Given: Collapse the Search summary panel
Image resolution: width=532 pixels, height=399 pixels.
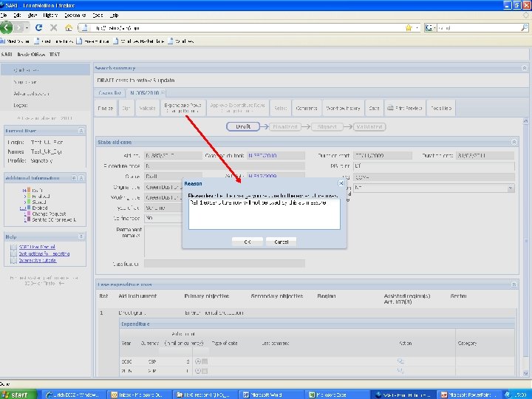Looking at the screenshot, I should tap(524, 68).
